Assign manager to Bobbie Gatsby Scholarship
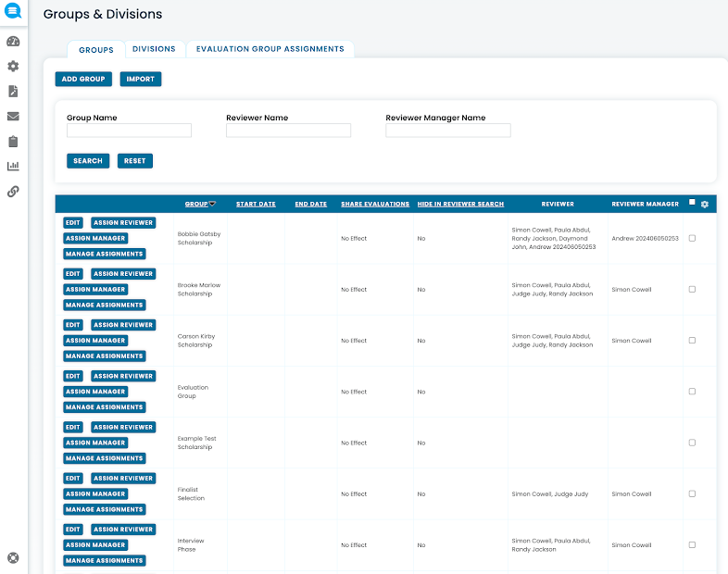The width and height of the screenshot is (728, 574). click(95, 239)
